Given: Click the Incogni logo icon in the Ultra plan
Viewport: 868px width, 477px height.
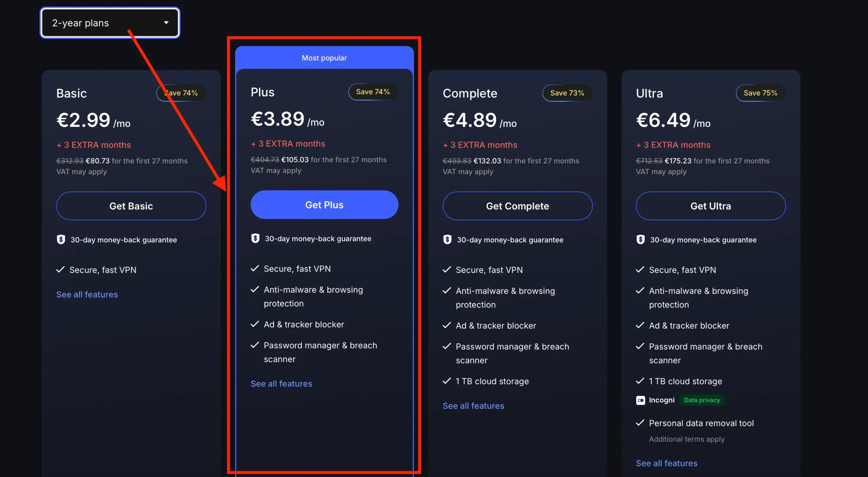Looking at the screenshot, I should pos(640,400).
